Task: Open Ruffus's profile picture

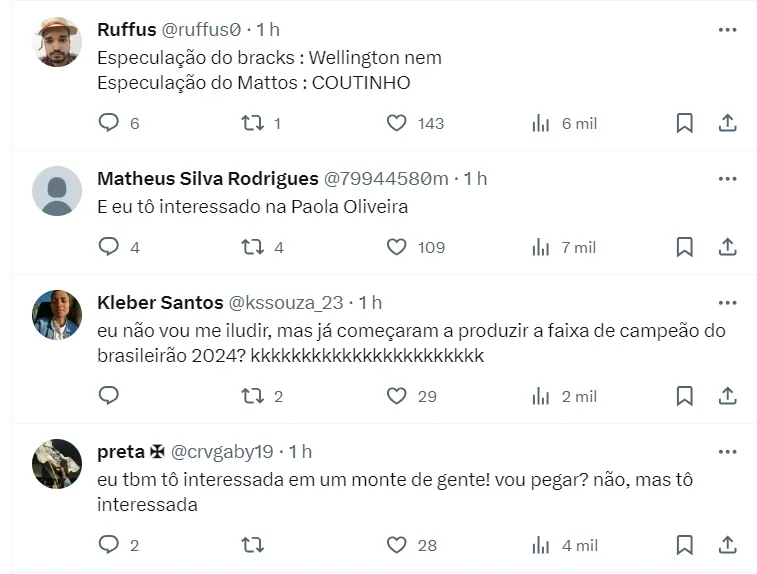Action: pyautogui.click(x=57, y=42)
